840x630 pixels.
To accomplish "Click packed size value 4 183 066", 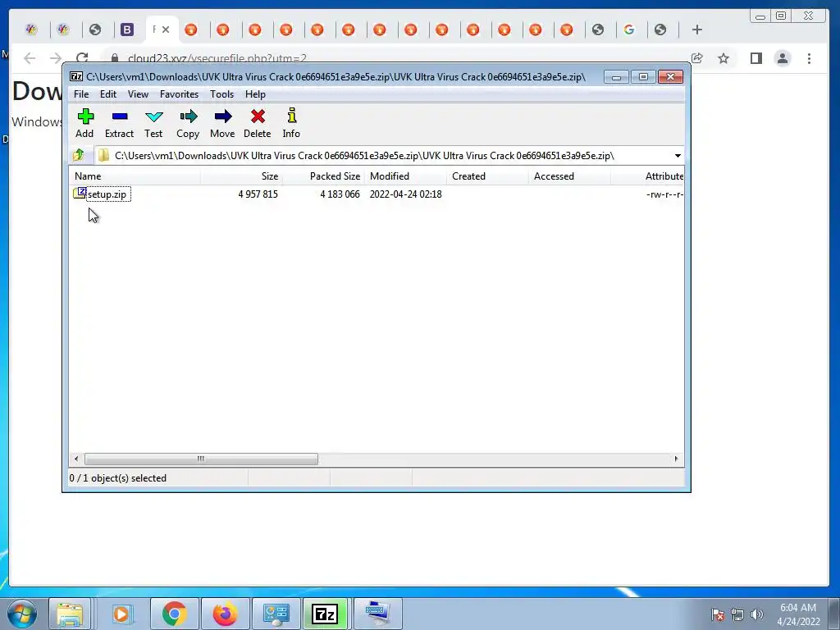I will coord(340,194).
